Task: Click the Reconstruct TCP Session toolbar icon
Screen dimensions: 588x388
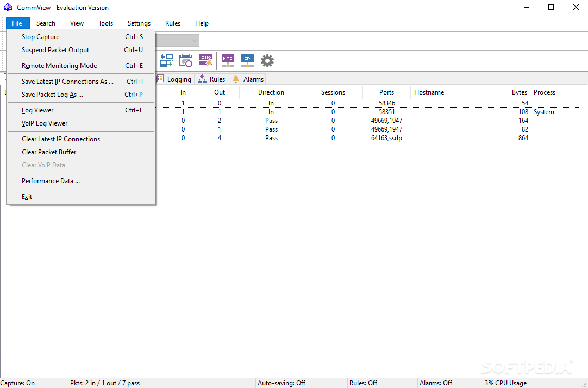Action: click(x=166, y=60)
